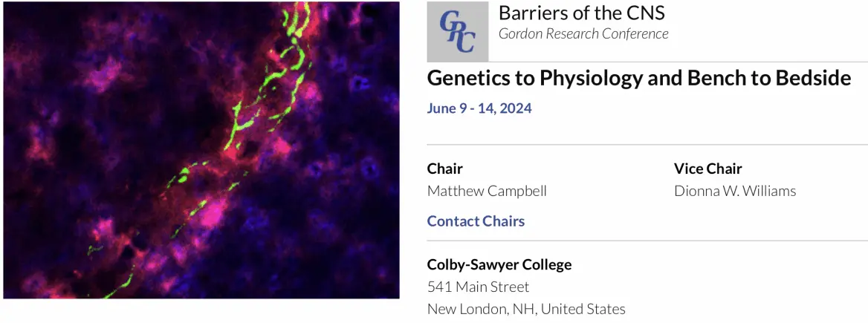This screenshot has width=868, height=323.
Task: Open the Contact Chairs link
Action: click(x=476, y=221)
